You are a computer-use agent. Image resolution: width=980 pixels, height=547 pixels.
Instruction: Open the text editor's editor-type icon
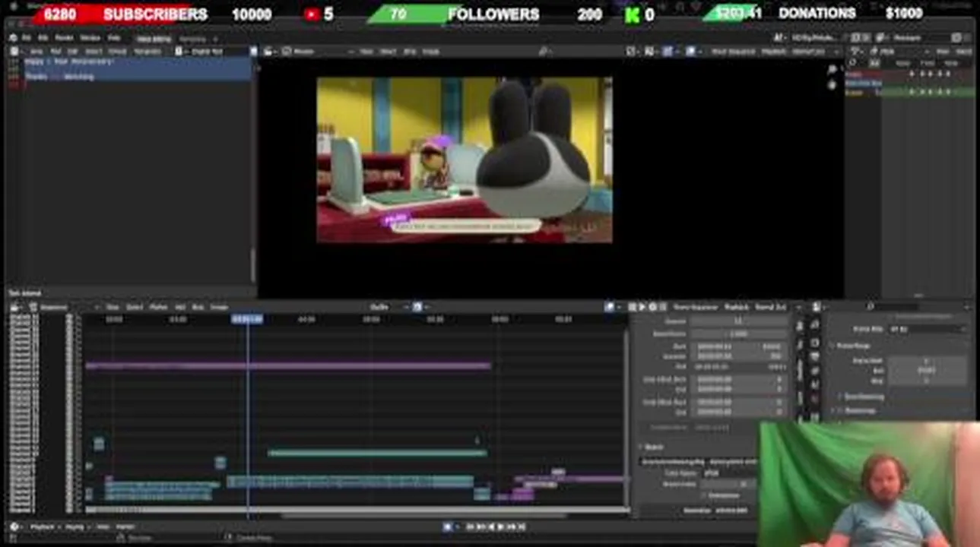[15, 51]
